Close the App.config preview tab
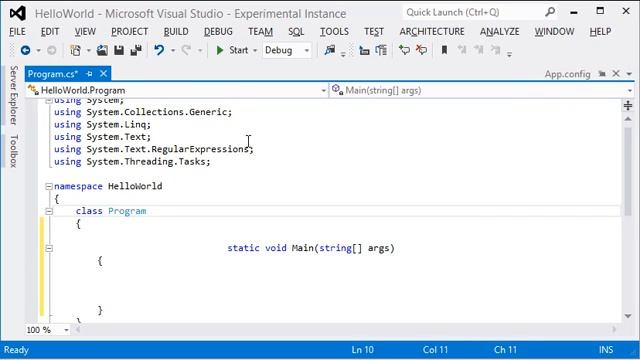This screenshot has width=640, height=360. click(x=616, y=73)
